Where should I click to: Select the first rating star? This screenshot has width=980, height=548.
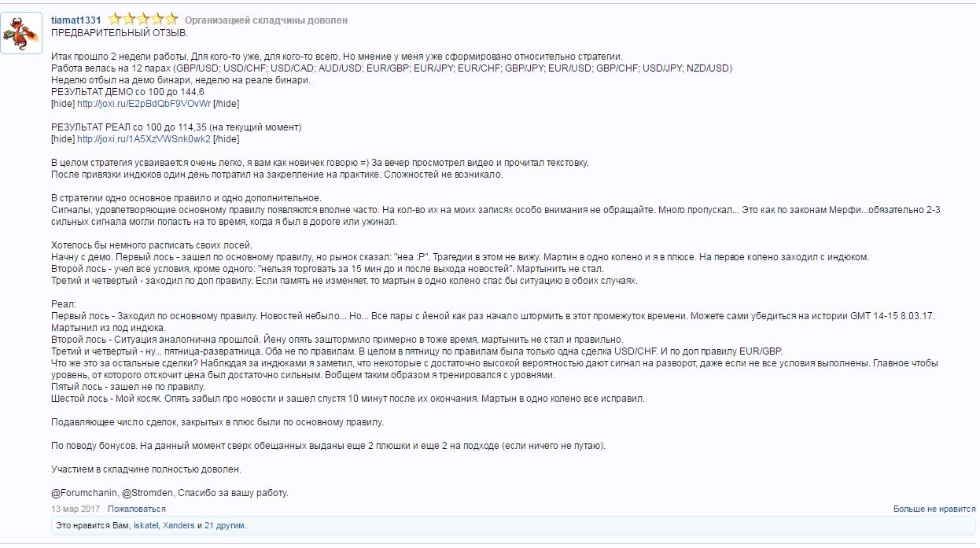pos(115,19)
